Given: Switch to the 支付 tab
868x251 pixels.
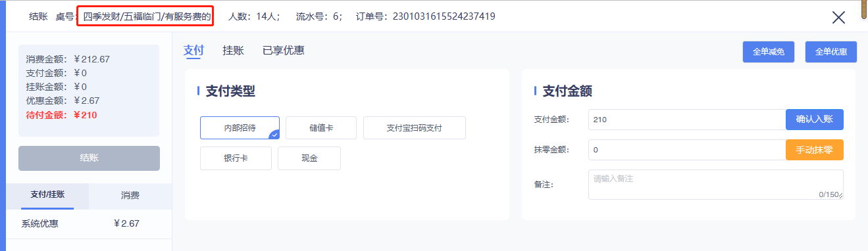Looking at the screenshot, I should click(193, 51).
